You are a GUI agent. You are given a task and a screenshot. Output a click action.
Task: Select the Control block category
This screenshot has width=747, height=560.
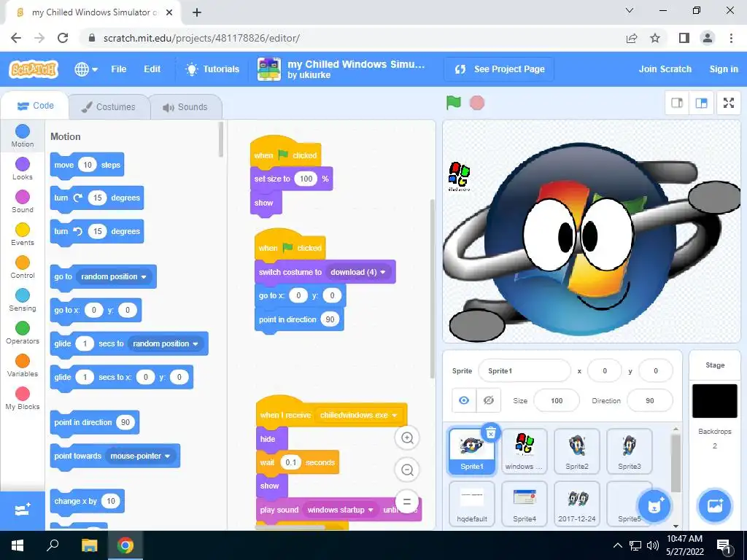pyautogui.click(x=23, y=268)
